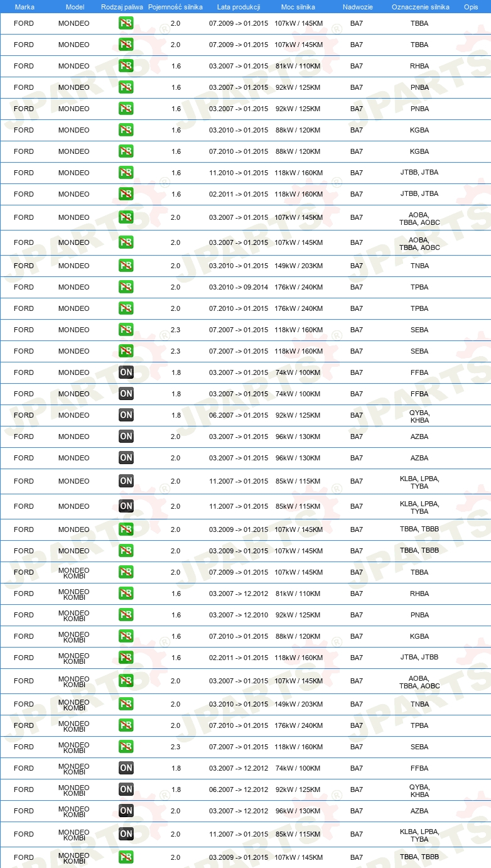Click diesel ON icon in Mondeo Kombi AZBA row

(x=126, y=811)
